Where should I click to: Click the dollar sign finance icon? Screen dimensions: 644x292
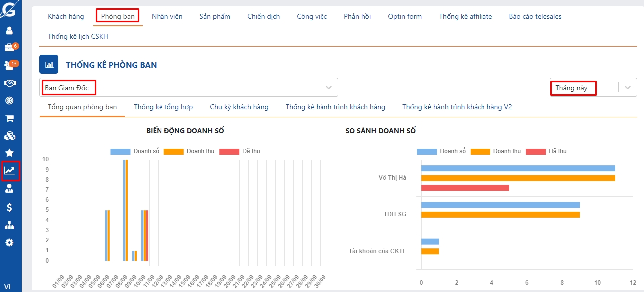click(9, 207)
